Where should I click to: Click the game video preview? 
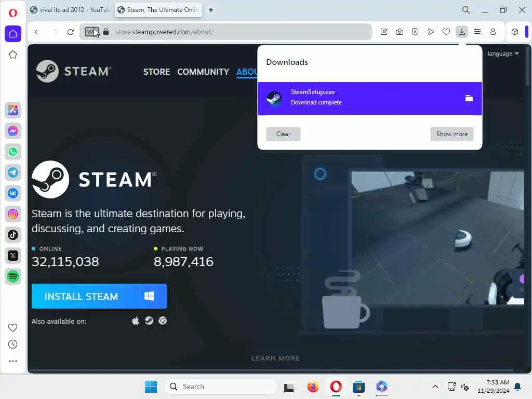[x=437, y=237]
